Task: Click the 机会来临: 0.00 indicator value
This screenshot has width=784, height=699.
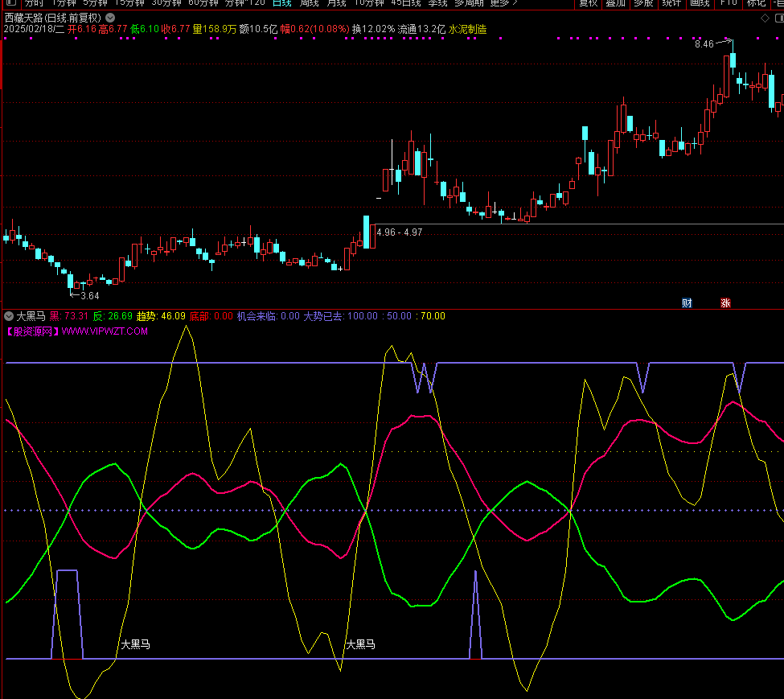Action: point(269,316)
